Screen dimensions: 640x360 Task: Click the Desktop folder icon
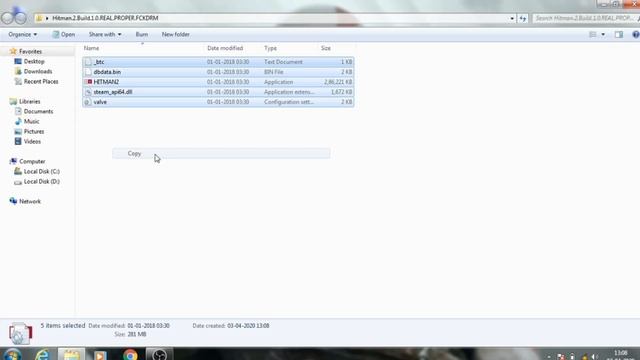[18, 61]
